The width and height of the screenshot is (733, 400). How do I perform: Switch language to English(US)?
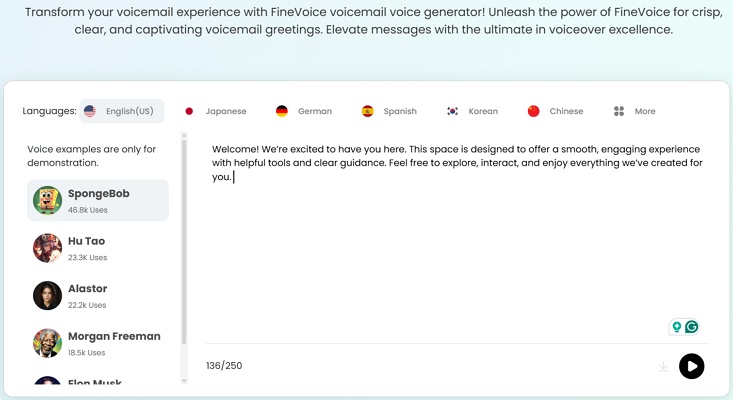120,111
